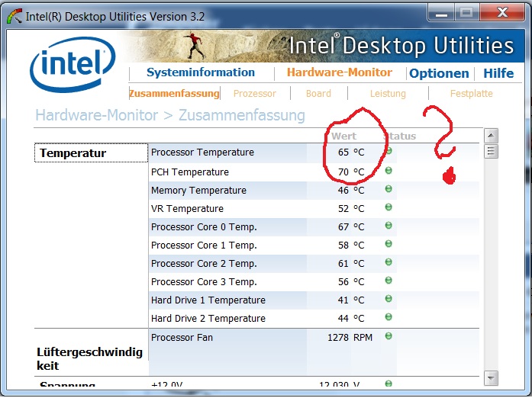The width and height of the screenshot is (532, 398).
Task: Open the Hilfe menu
Action: (x=498, y=73)
